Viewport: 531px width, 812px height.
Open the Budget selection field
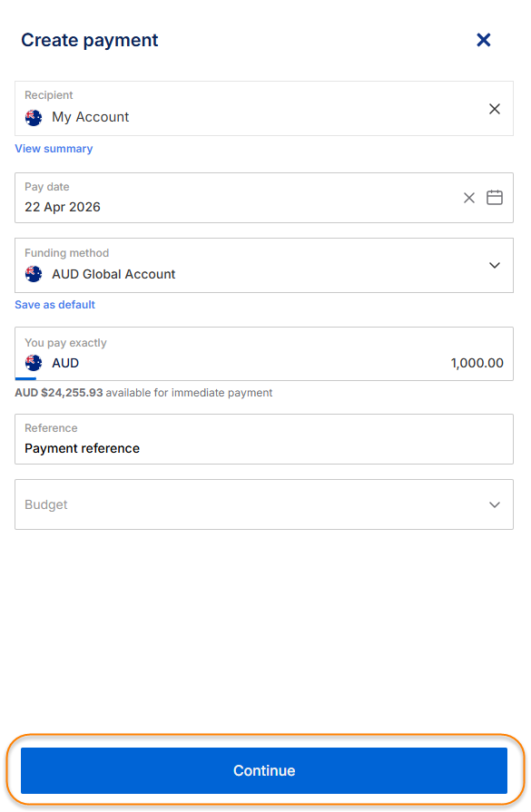click(x=264, y=504)
